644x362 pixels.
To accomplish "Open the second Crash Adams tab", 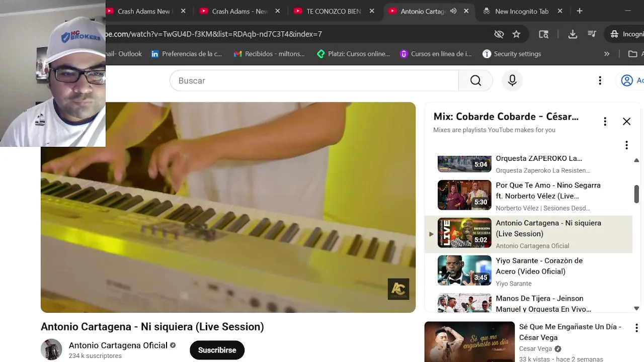I will point(239,11).
